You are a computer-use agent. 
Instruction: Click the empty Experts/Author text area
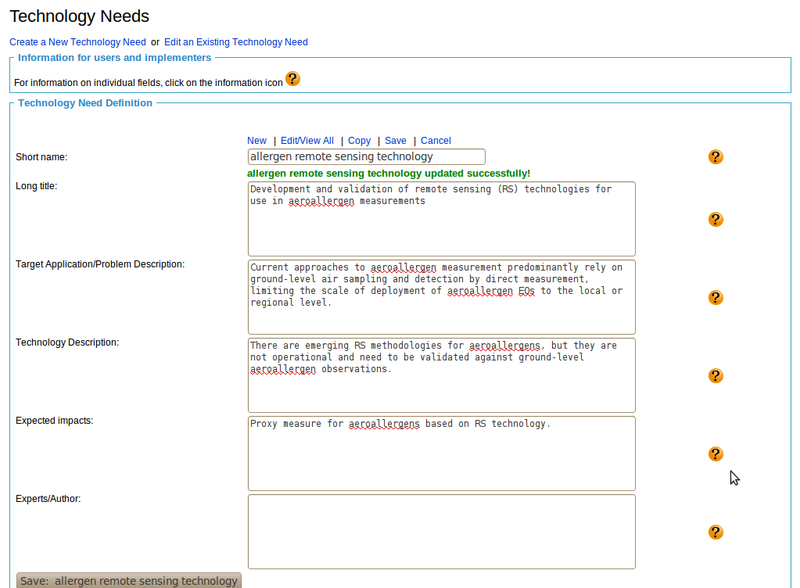[x=441, y=531]
